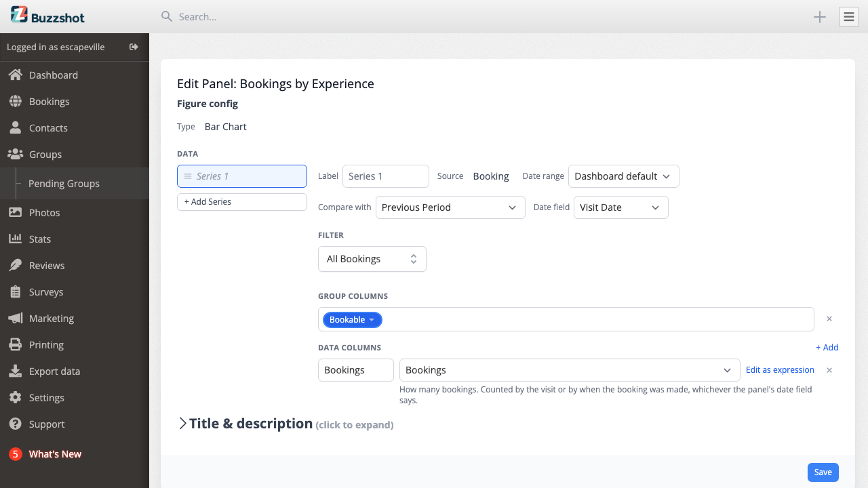The height and width of the screenshot is (488, 868).
Task: Open the Compare with dropdown
Action: point(450,207)
